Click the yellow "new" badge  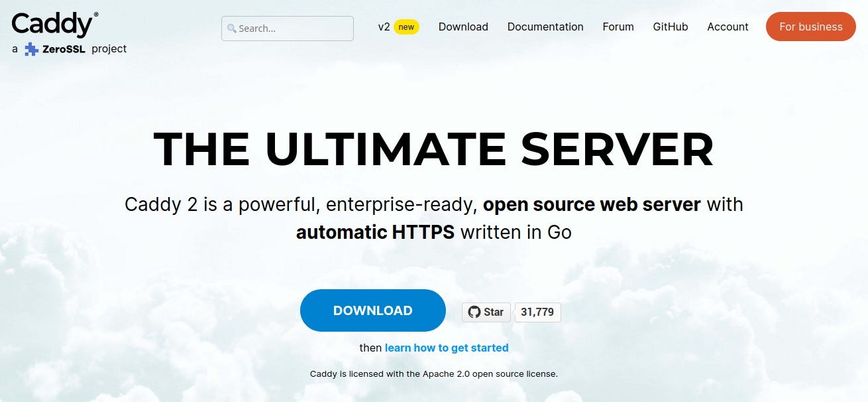click(x=406, y=27)
